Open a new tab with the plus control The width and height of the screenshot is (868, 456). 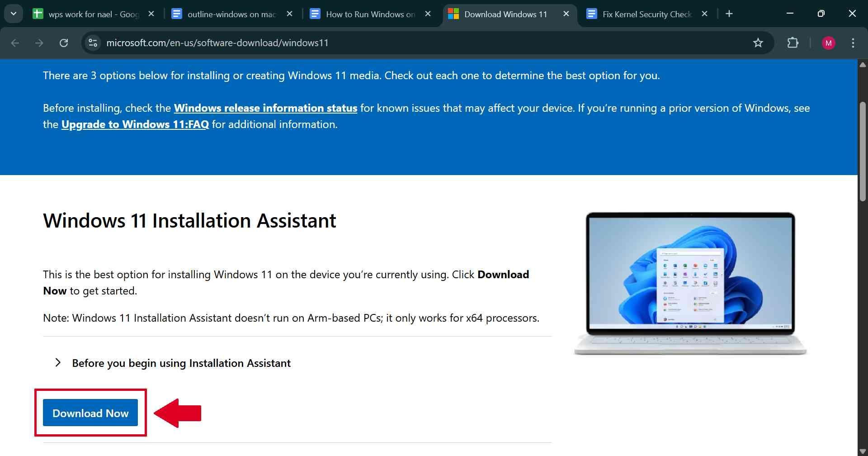click(x=729, y=14)
